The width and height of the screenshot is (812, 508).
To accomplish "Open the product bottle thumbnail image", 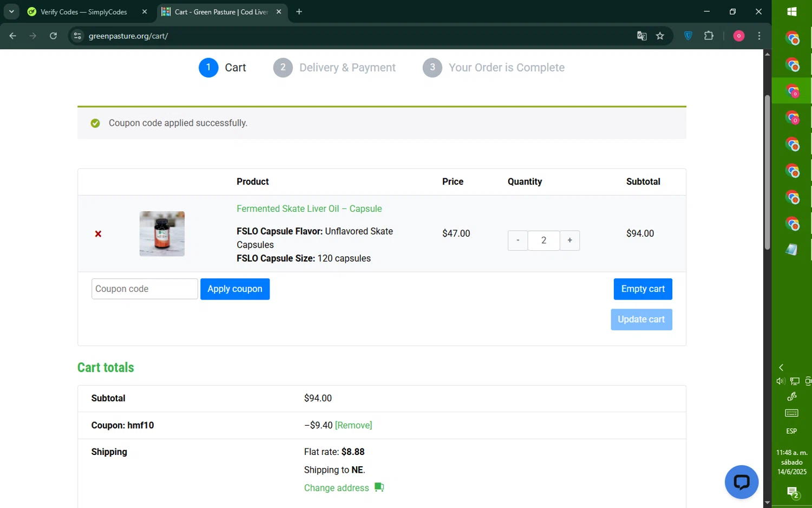I will (x=162, y=234).
